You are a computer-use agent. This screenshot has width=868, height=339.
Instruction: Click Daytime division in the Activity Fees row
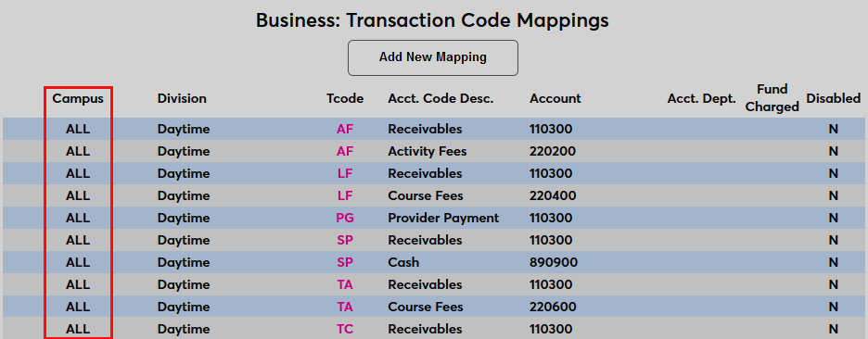pyautogui.click(x=184, y=152)
